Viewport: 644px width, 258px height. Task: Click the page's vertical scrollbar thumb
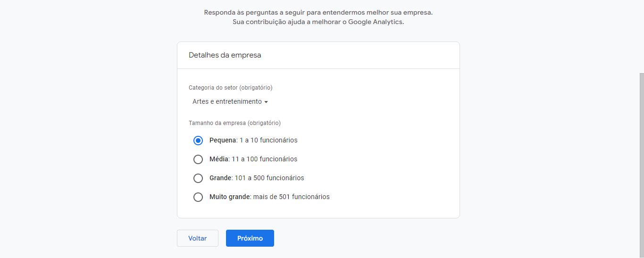(x=641, y=165)
